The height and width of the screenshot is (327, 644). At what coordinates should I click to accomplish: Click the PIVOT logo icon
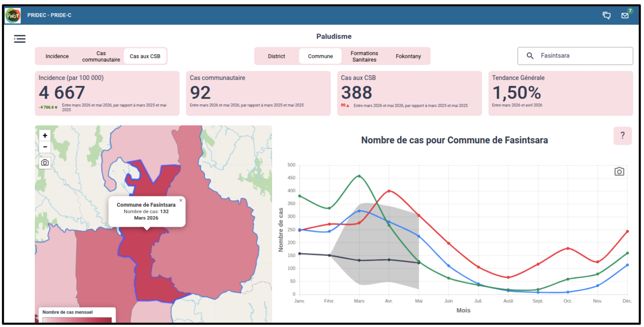(x=13, y=16)
